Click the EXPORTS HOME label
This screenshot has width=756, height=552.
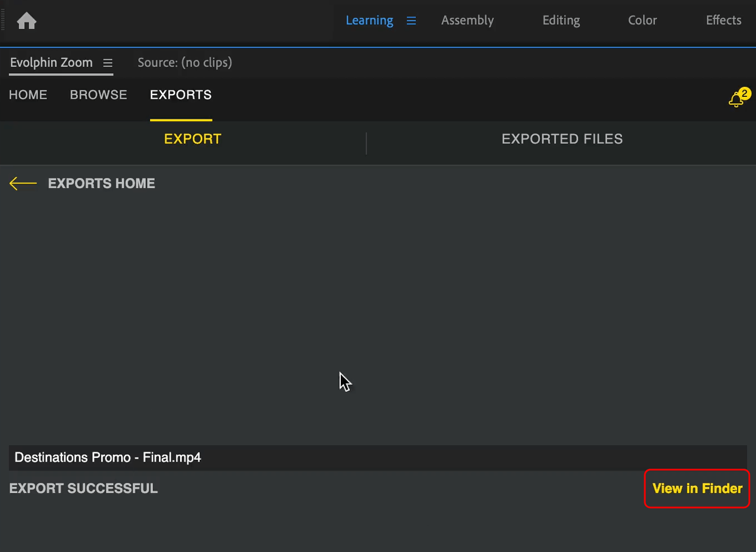(102, 184)
